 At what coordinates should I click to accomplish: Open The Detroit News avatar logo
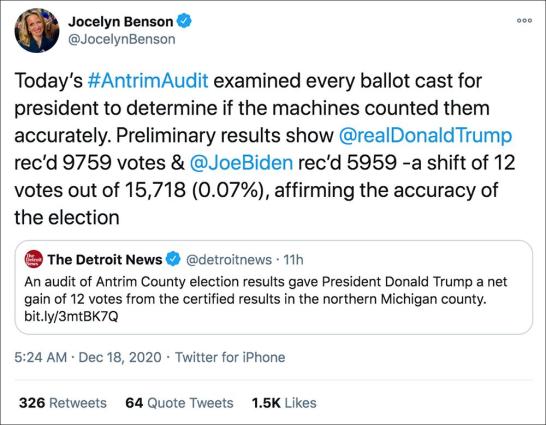[33, 259]
